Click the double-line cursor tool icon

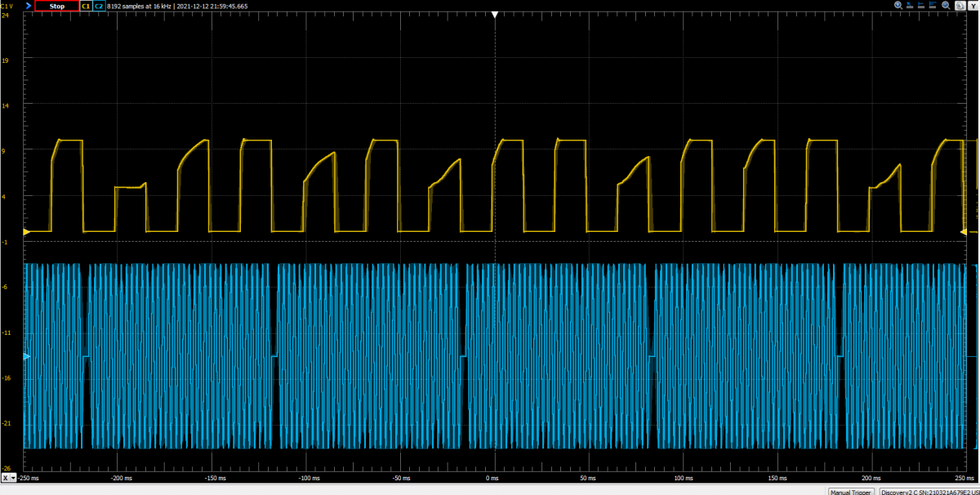[933, 6]
